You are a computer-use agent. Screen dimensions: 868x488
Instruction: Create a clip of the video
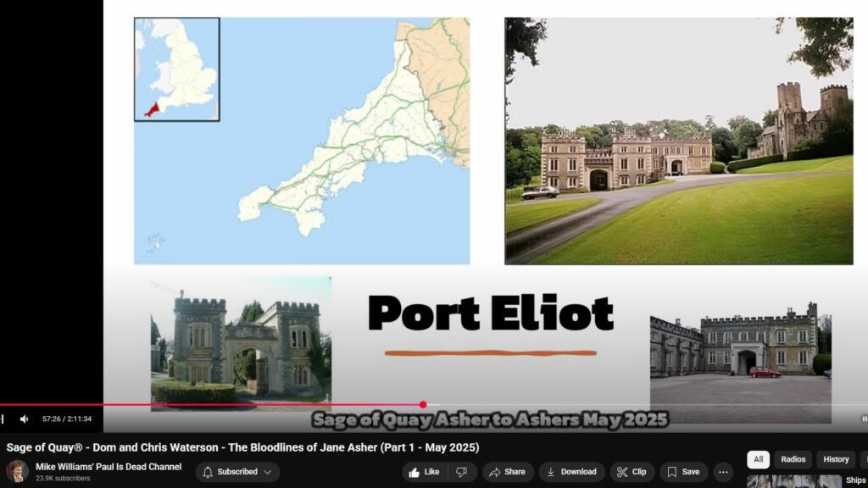point(632,472)
